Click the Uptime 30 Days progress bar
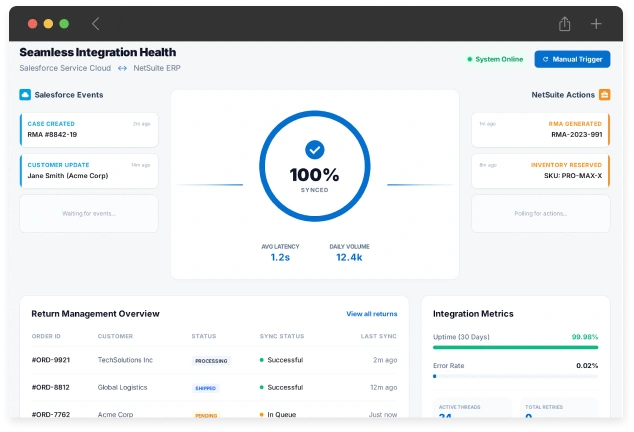634x432 pixels. tap(516, 347)
